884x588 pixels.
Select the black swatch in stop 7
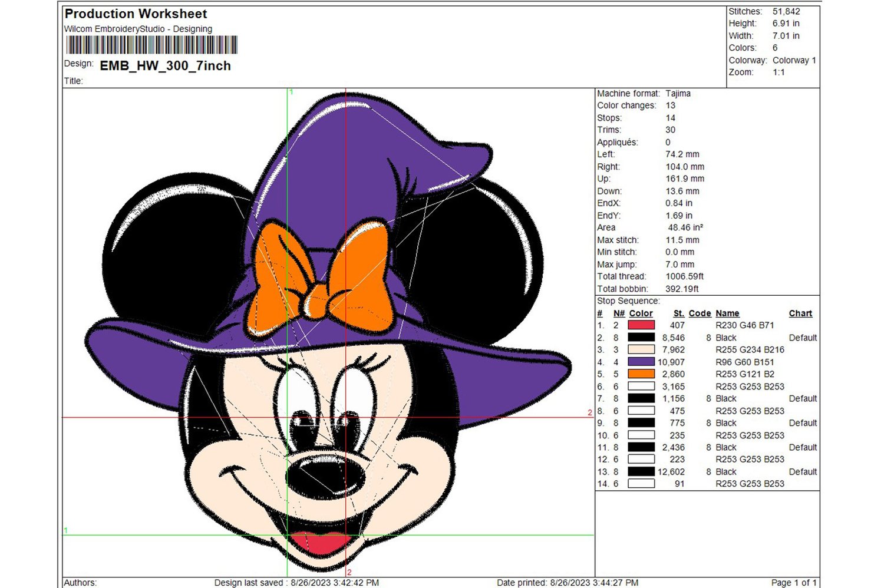pos(641,398)
